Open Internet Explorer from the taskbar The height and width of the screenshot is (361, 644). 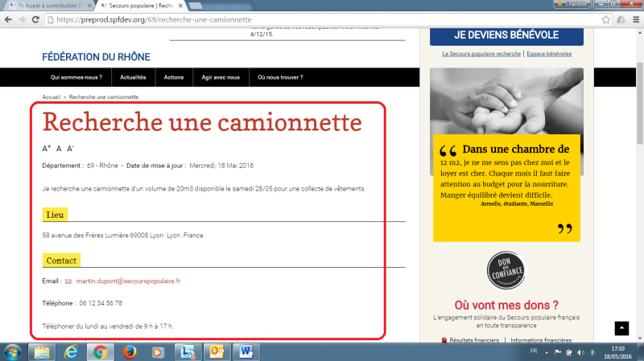click(x=71, y=351)
